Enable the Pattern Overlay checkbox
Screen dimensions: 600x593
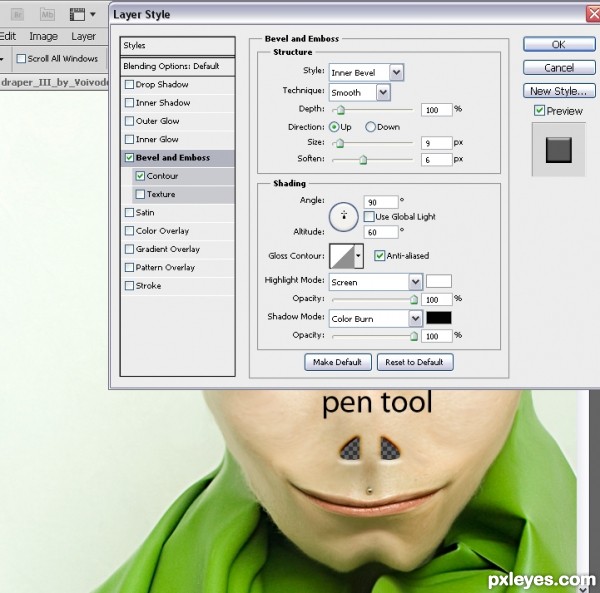(129, 267)
